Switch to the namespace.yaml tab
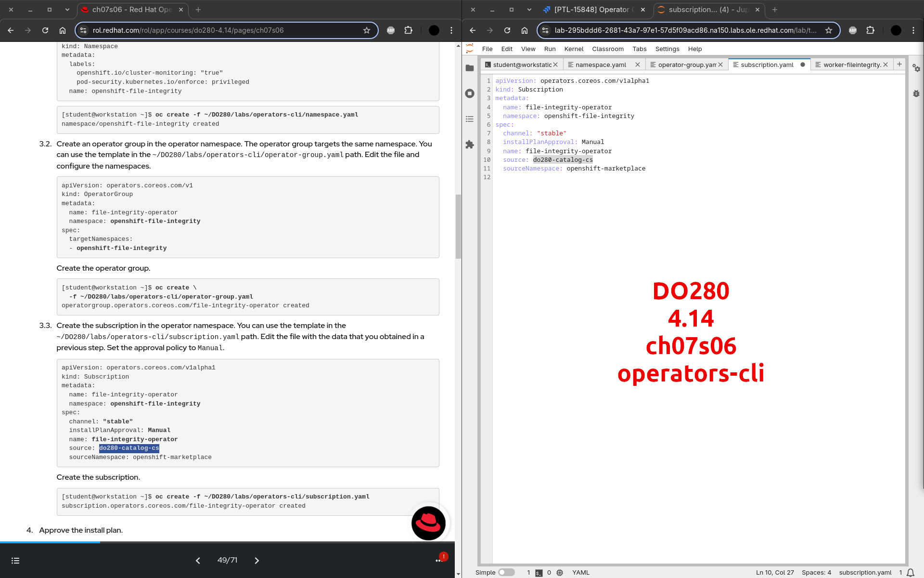Viewport: 924px width, 578px height. [x=601, y=65]
